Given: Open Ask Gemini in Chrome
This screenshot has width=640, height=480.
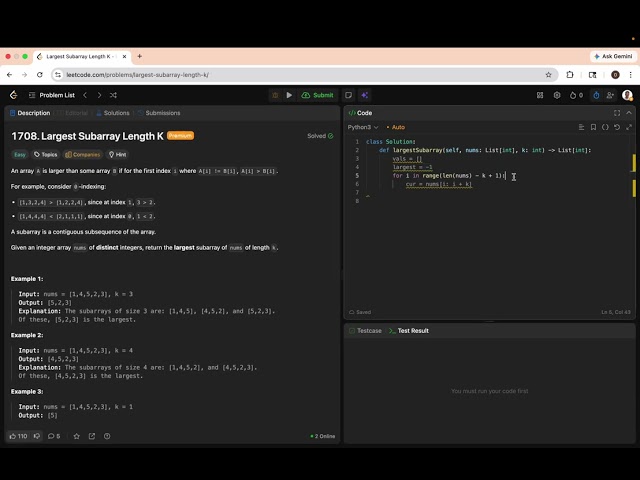Looking at the screenshot, I should click(613, 56).
